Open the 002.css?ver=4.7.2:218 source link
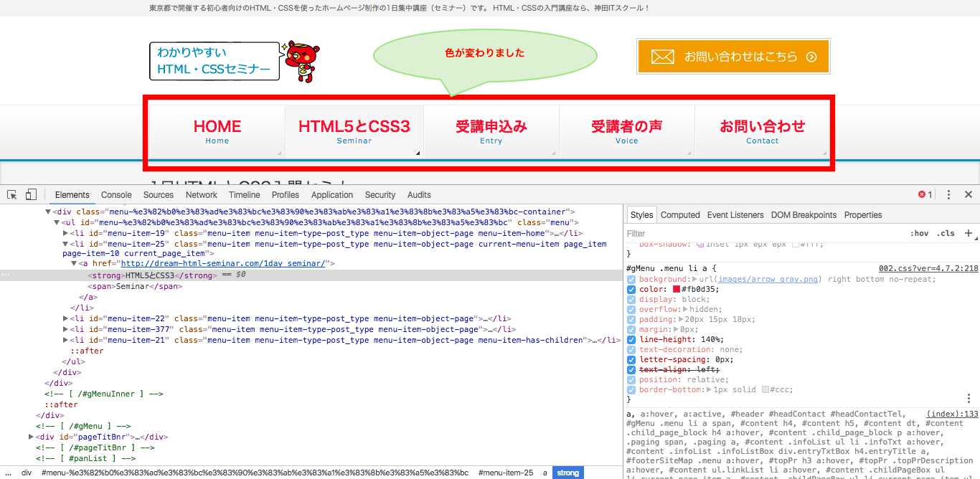 (x=928, y=268)
